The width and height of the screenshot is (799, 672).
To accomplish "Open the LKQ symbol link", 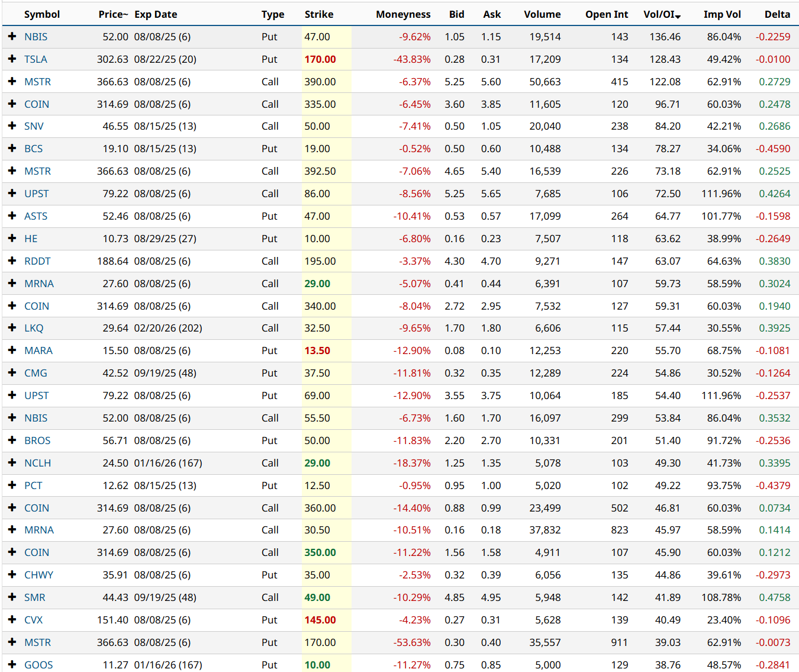I will tap(34, 328).
